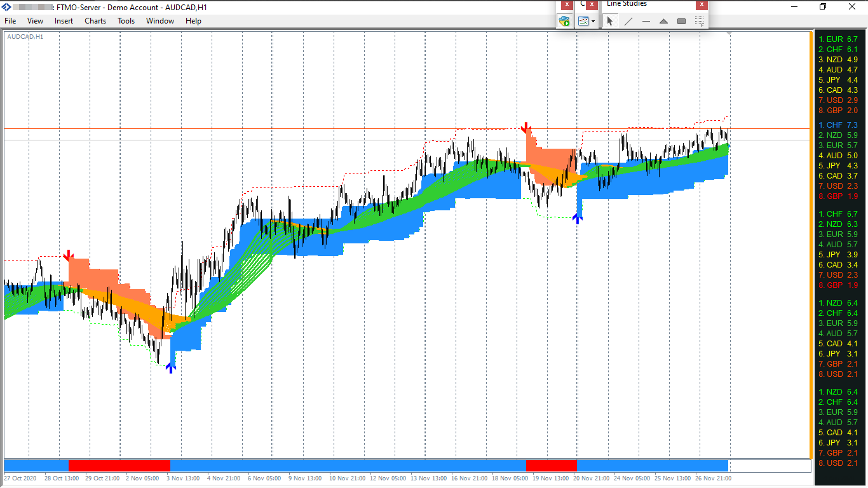This screenshot has height=488, width=868.
Task: Select the horizontal line tool
Action: (646, 21)
